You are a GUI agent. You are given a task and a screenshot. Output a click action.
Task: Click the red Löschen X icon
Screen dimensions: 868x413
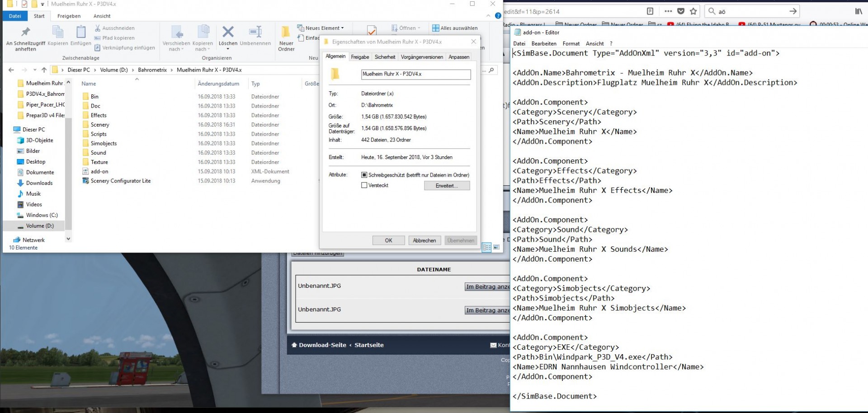tap(228, 32)
